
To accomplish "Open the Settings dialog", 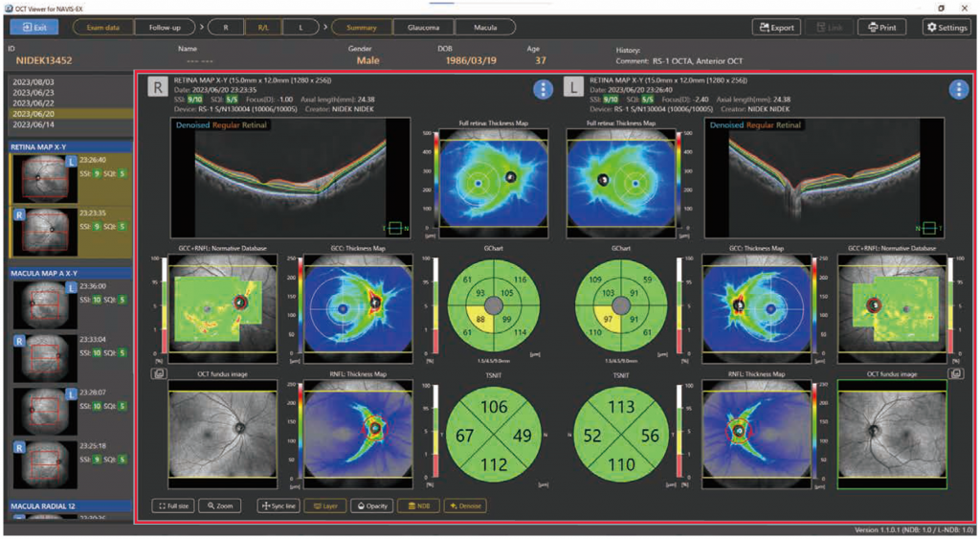I will tap(947, 28).
